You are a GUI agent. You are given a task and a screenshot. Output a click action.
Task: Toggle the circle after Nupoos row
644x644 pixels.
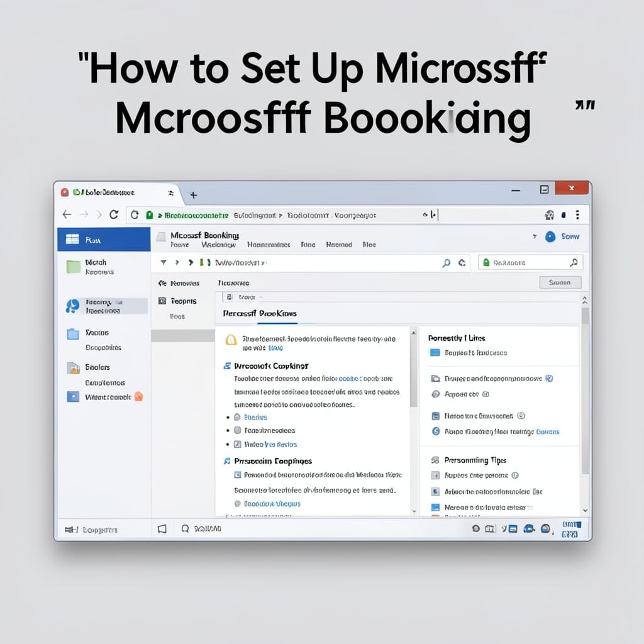tap(515, 475)
